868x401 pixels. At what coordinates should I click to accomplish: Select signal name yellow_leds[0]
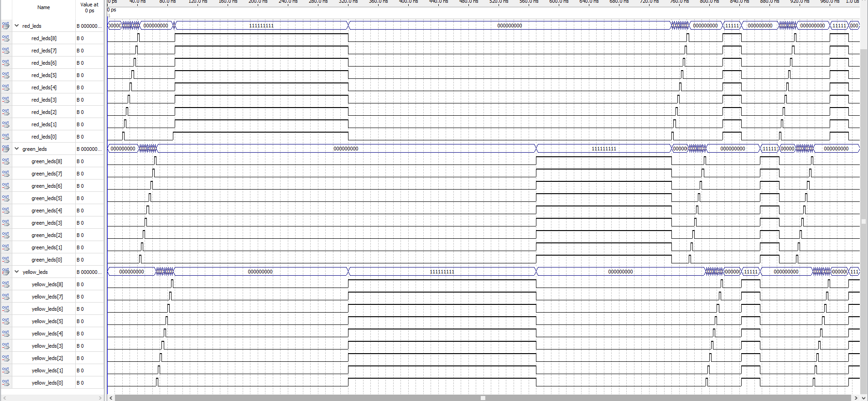point(47,383)
